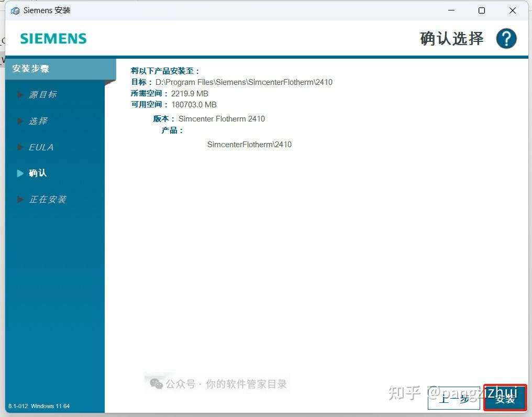
Task: Expand the 选择 step entry
Action: [x=38, y=120]
